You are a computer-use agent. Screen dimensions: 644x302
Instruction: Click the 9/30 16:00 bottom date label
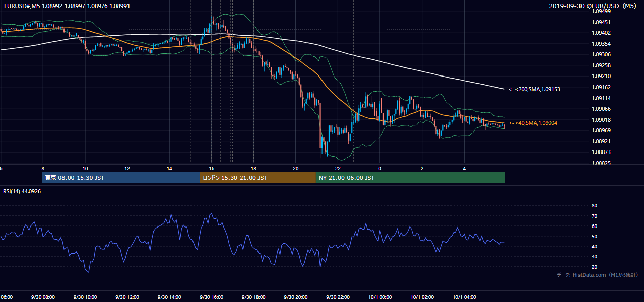pyautogui.click(x=211, y=297)
